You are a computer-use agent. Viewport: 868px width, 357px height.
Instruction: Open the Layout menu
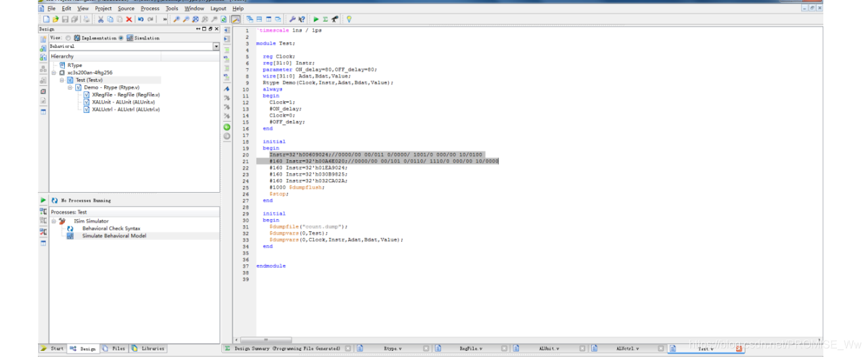(219, 8)
